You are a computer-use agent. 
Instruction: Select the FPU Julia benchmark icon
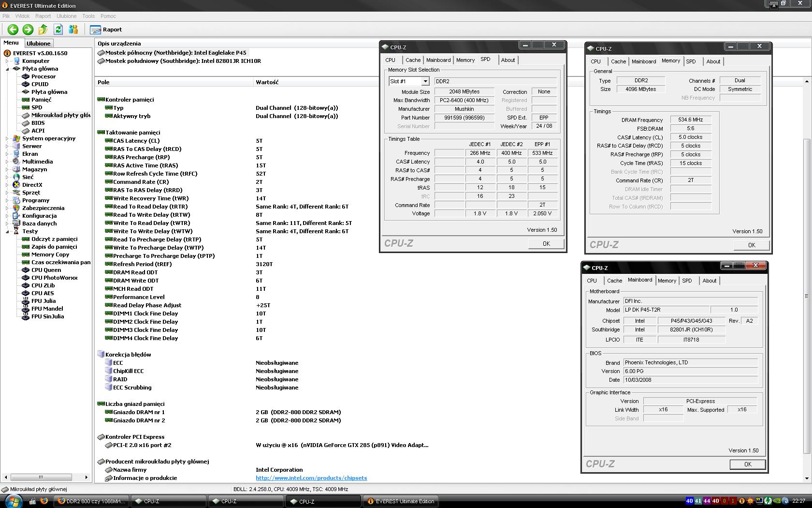click(x=26, y=301)
